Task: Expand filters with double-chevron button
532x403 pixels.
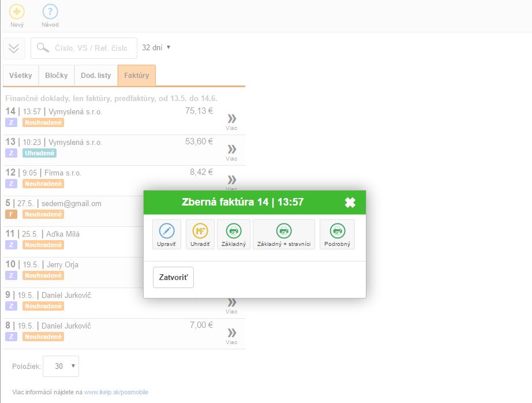Action: coord(14,48)
